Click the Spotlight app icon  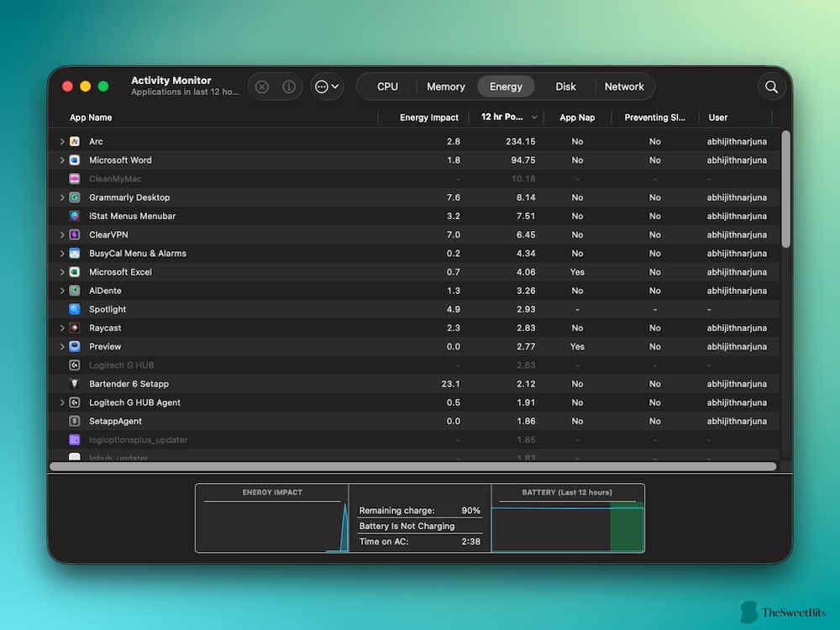(x=75, y=310)
